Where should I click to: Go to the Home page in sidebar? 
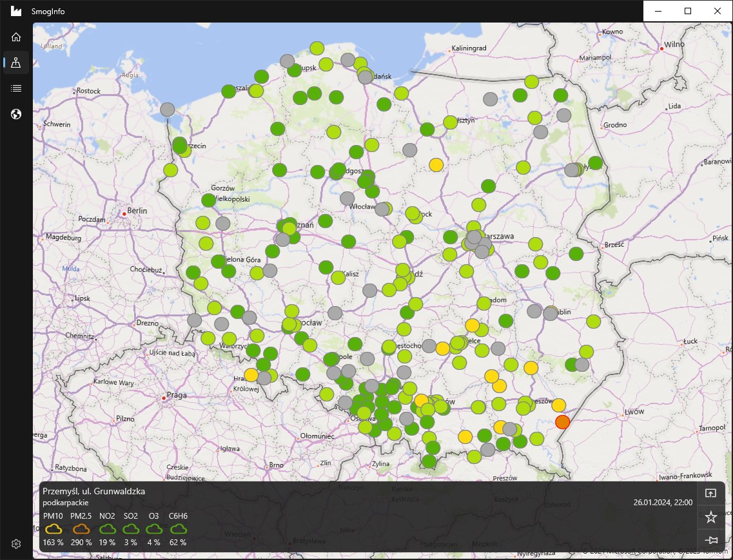pos(16,37)
